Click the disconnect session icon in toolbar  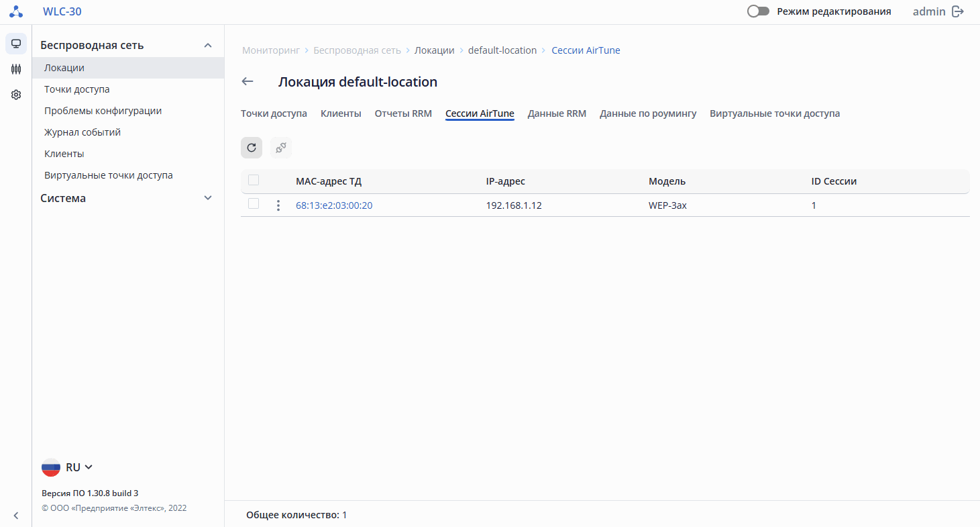pos(281,148)
